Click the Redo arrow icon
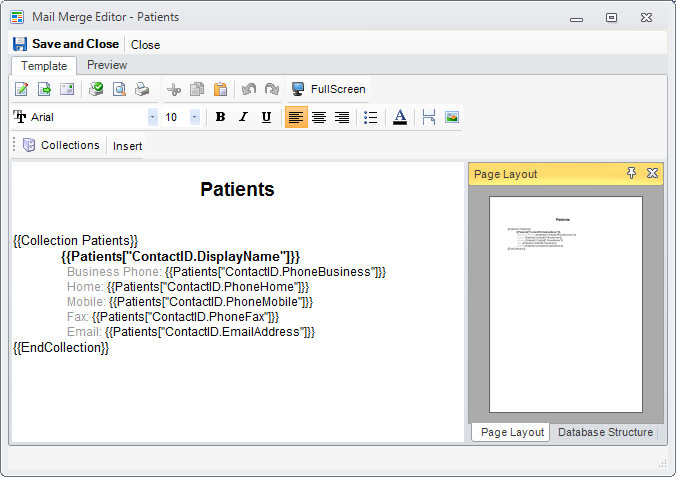 coord(272,89)
